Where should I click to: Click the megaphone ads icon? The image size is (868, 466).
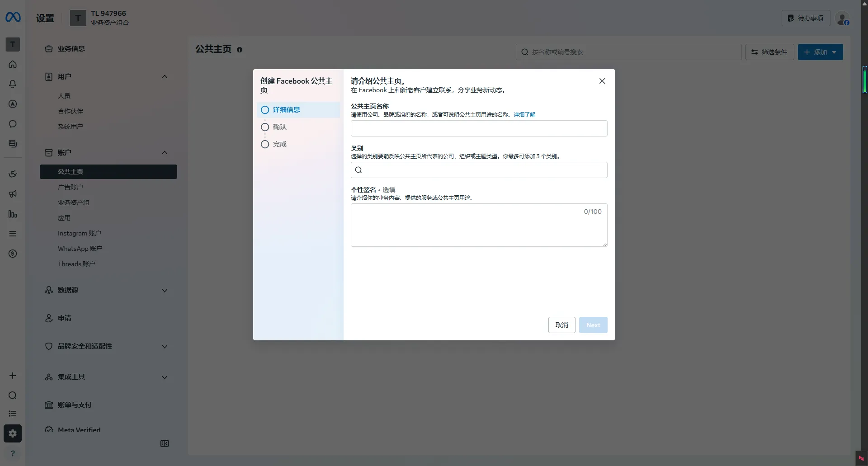(x=13, y=194)
